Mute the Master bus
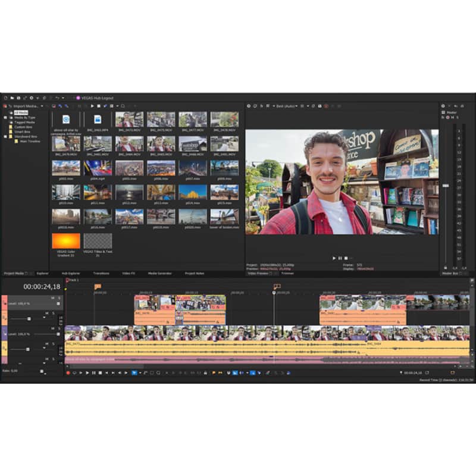The width and height of the screenshot is (476, 476). [x=452, y=117]
